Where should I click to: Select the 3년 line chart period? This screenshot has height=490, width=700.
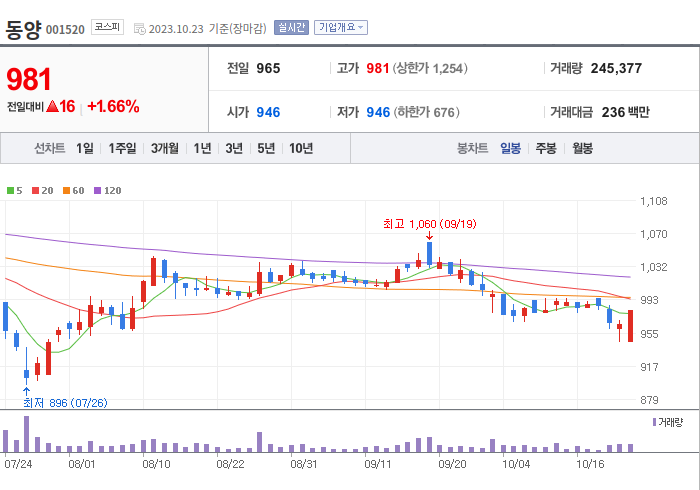click(234, 148)
